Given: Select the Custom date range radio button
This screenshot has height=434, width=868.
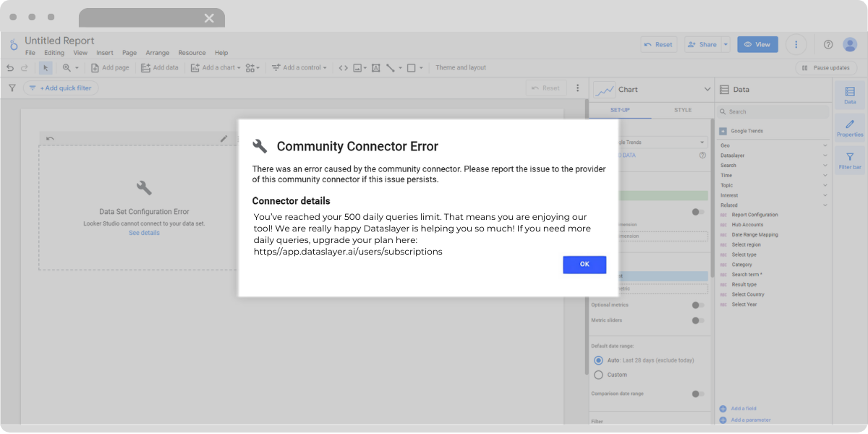Looking at the screenshot, I should coord(599,375).
